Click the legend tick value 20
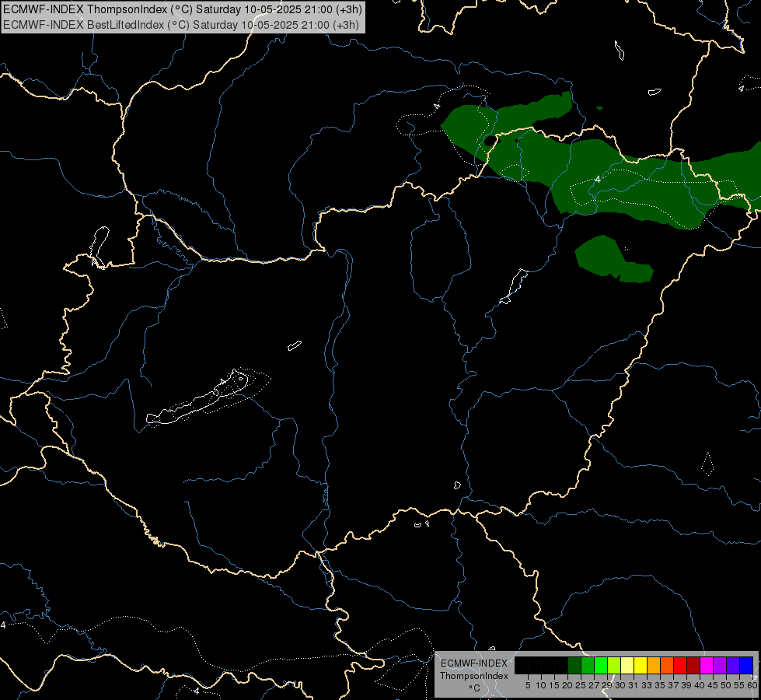Image resolution: width=761 pixels, height=700 pixels. click(x=567, y=685)
